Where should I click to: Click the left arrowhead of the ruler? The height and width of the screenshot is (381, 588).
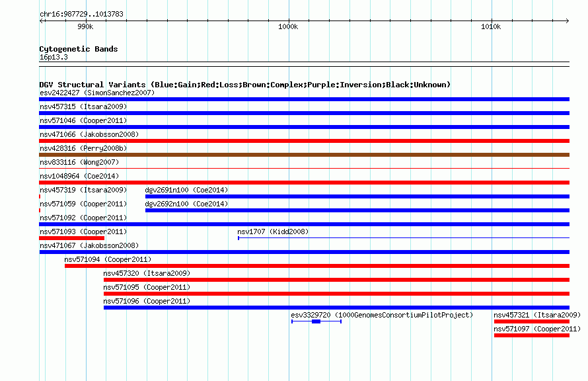pos(42,21)
